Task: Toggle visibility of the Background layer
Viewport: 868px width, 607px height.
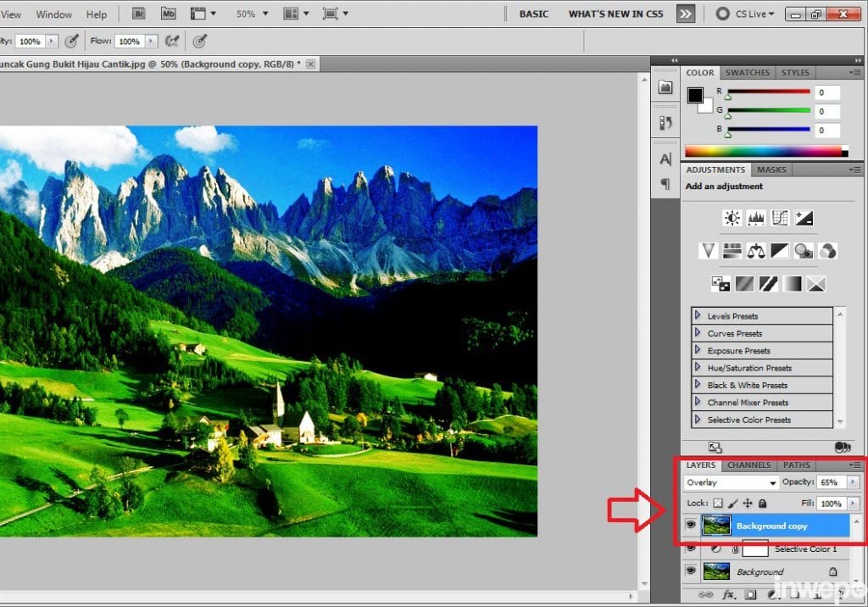Action: click(x=691, y=571)
